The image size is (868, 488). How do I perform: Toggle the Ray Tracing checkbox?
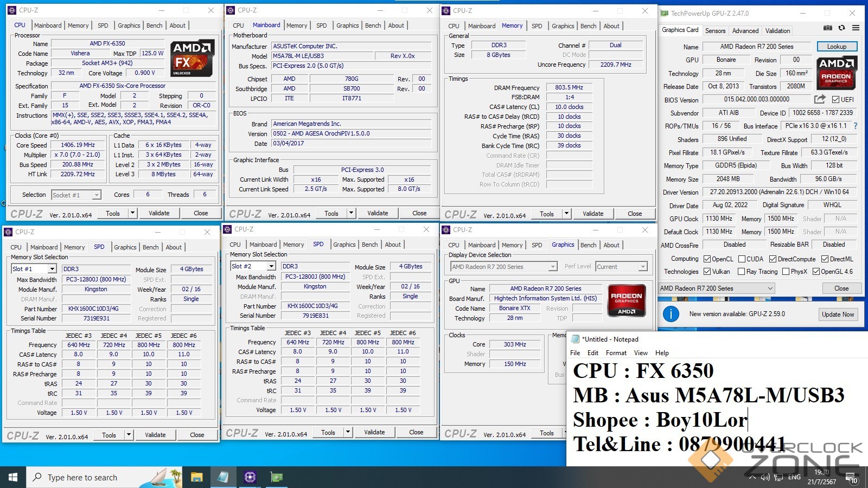coord(741,272)
